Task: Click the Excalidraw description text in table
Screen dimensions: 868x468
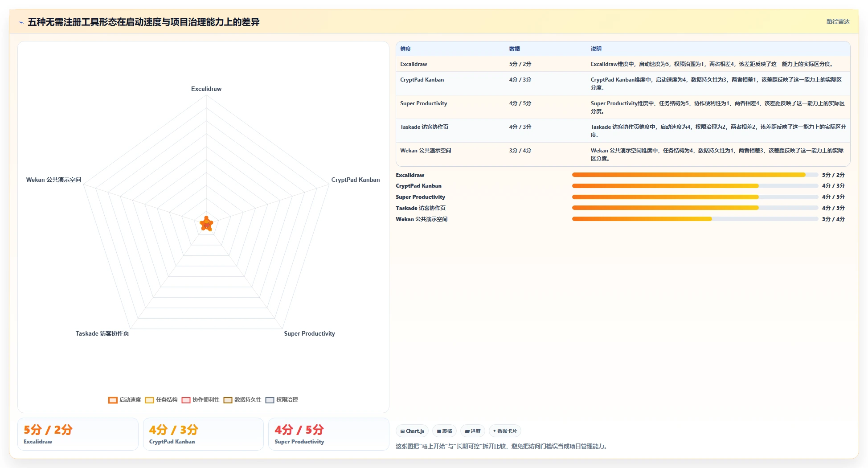Action: (x=712, y=64)
